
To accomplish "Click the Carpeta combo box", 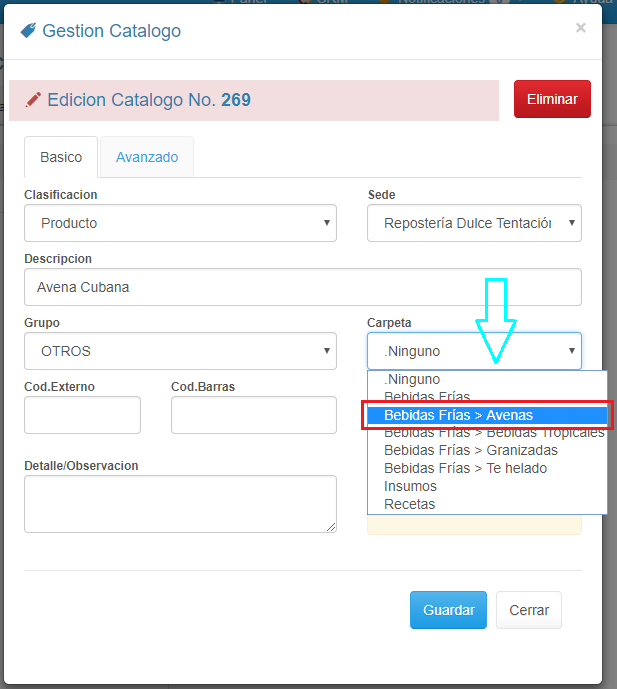I will pos(474,351).
